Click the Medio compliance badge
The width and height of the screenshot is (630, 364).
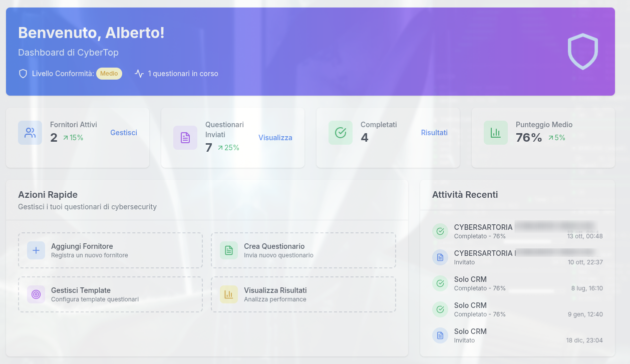[x=109, y=74]
